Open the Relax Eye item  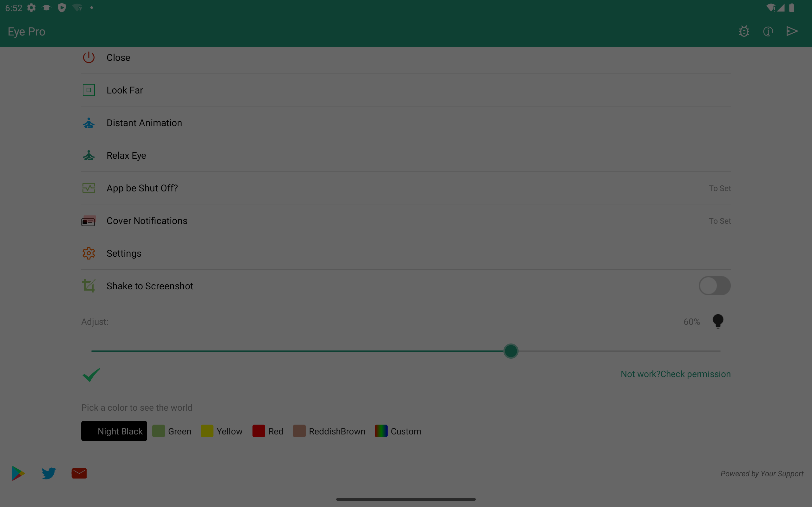tap(406, 155)
